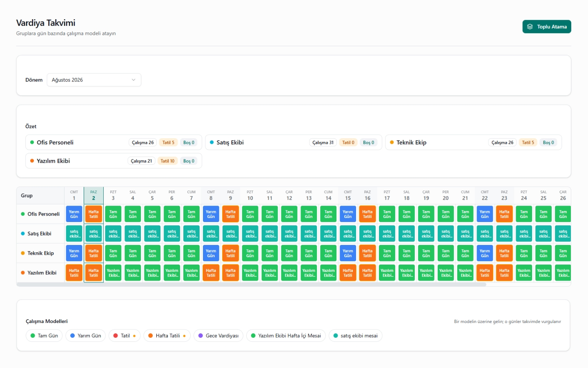Select the CMT 1 day column header

pyautogui.click(x=74, y=195)
